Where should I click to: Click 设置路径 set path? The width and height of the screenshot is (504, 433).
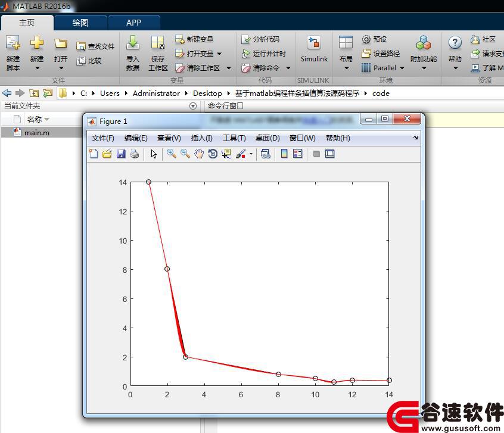click(x=381, y=54)
